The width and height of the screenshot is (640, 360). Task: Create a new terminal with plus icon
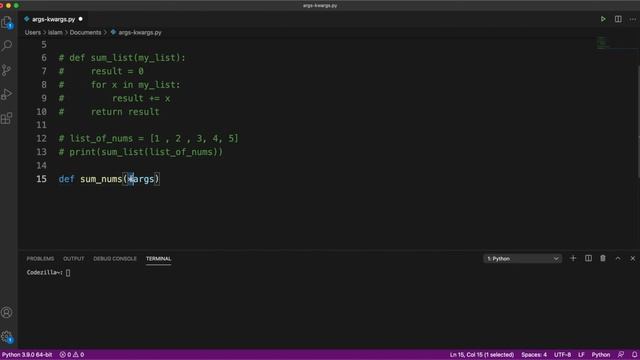(573, 258)
